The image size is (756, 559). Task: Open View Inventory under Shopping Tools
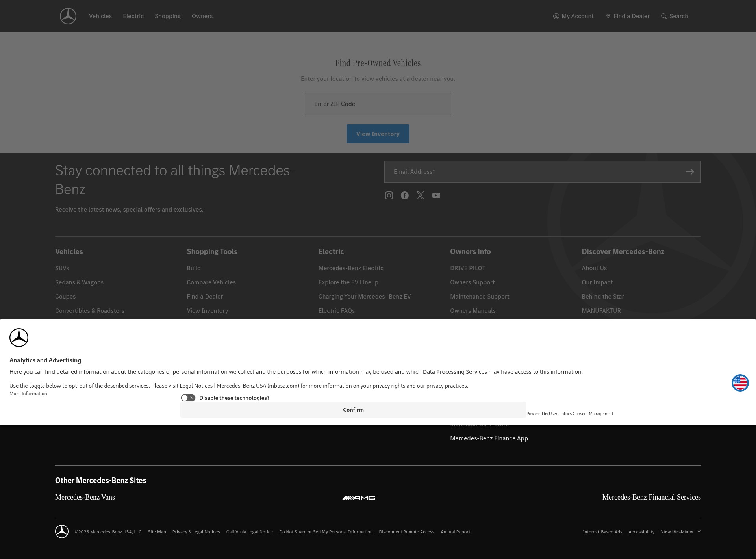pos(208,311)
